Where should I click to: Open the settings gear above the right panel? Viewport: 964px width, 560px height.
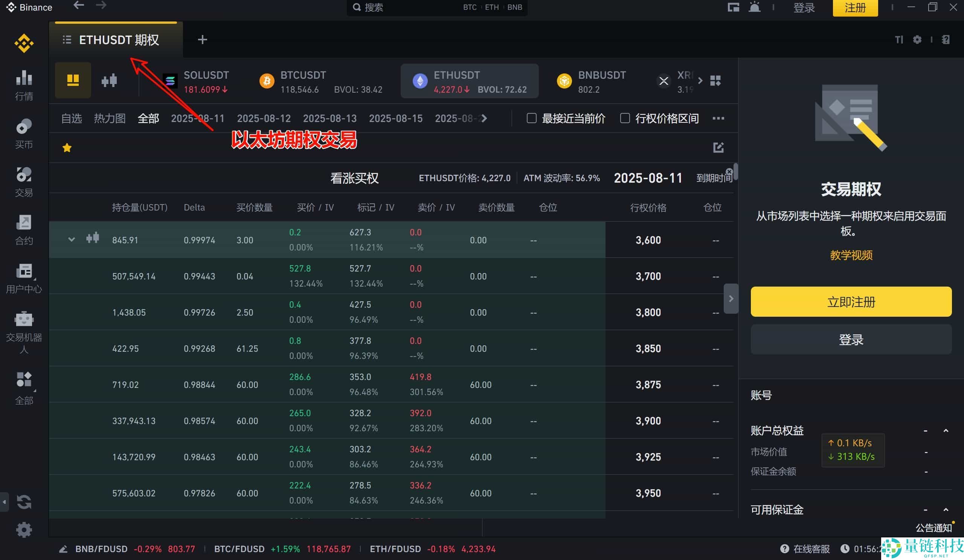(918, 40)
